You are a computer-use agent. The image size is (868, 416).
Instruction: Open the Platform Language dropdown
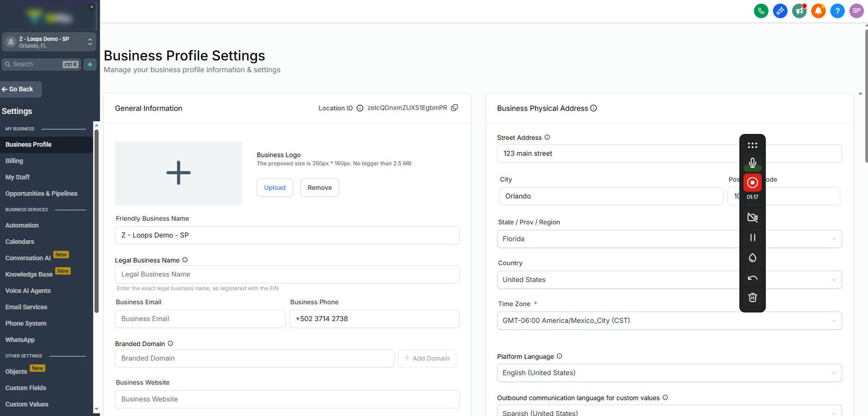point(669,373)
